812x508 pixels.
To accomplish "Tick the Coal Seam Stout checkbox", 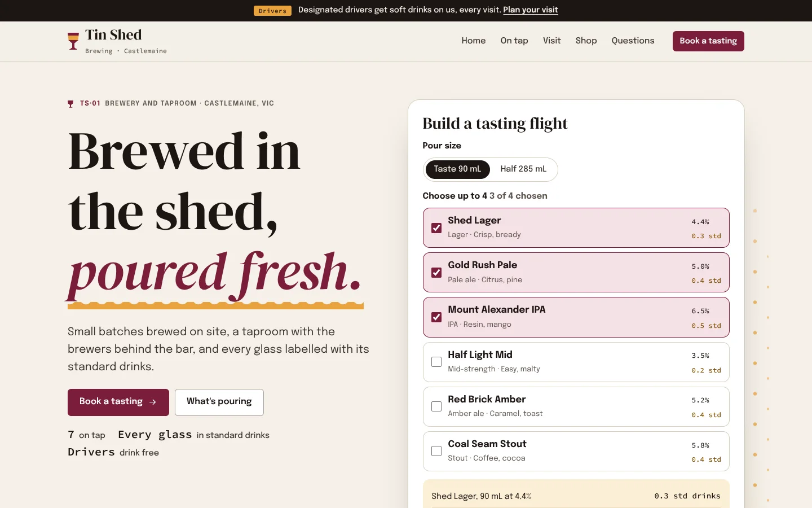I will pos(436,451).
